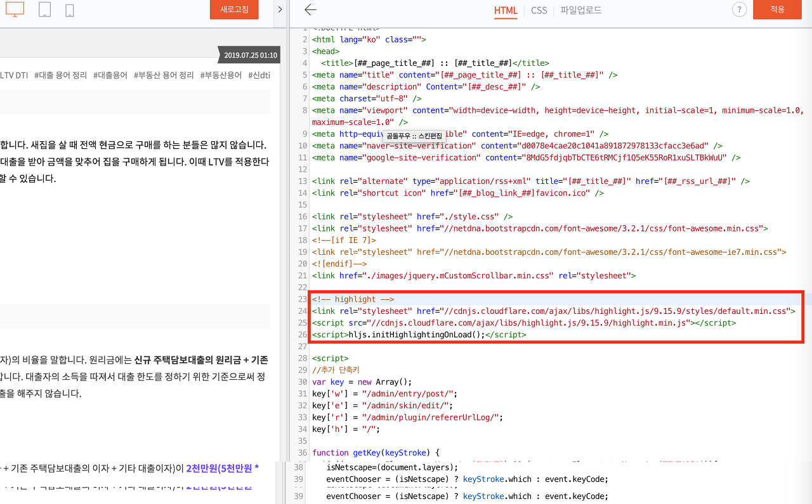
Task: Click the #대출 용어 정리 tag
Action: (61, 75)
